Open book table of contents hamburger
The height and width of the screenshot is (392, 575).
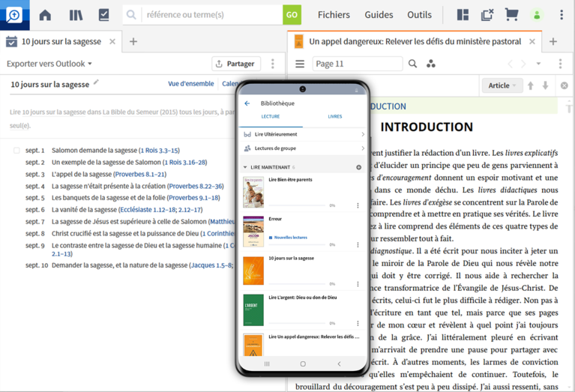tap(300, 64)
